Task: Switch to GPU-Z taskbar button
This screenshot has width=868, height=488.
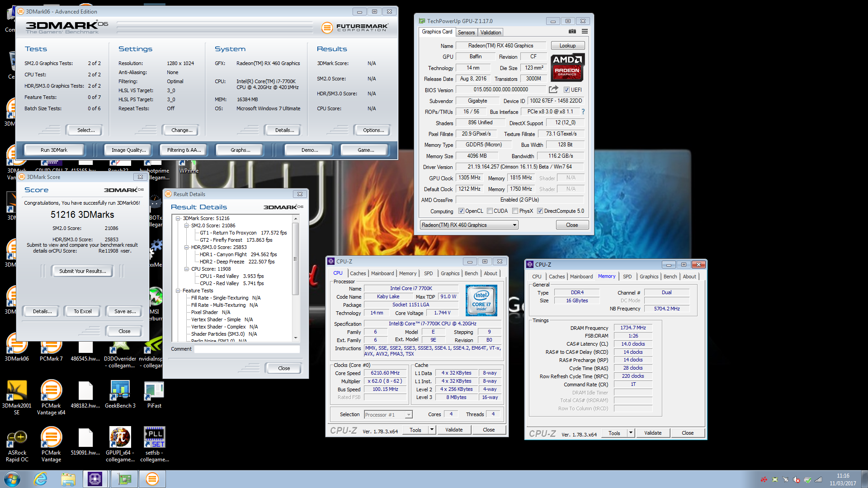Action: 124,479
